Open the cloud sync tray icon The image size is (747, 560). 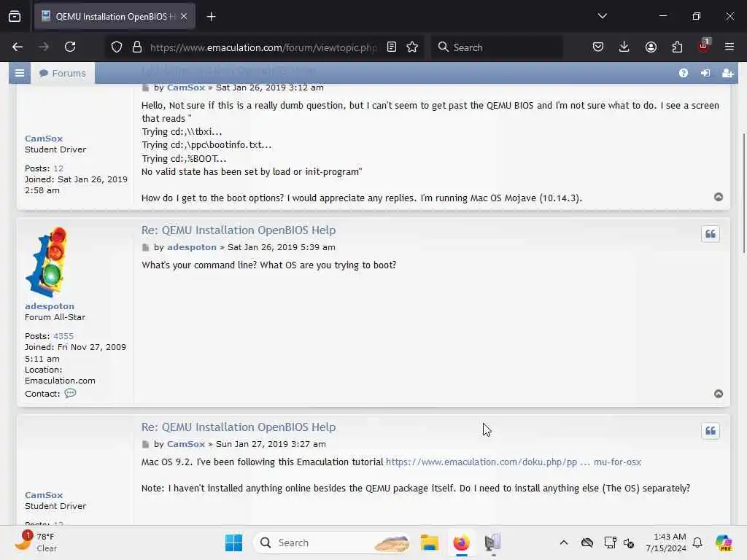587,542
